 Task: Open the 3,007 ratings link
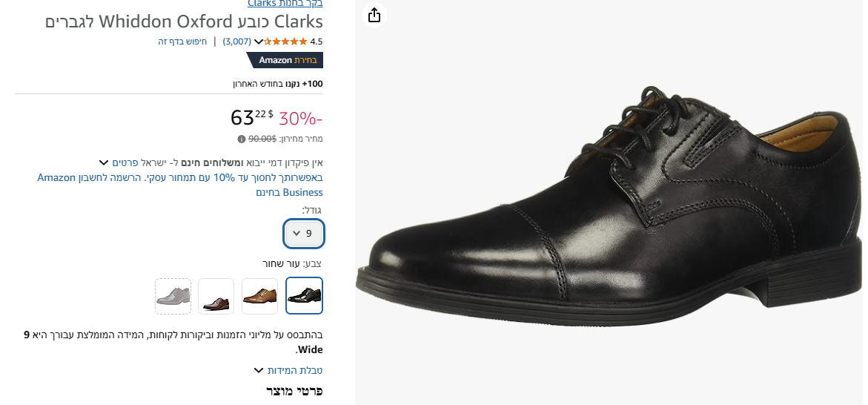(x=237, y=42)
